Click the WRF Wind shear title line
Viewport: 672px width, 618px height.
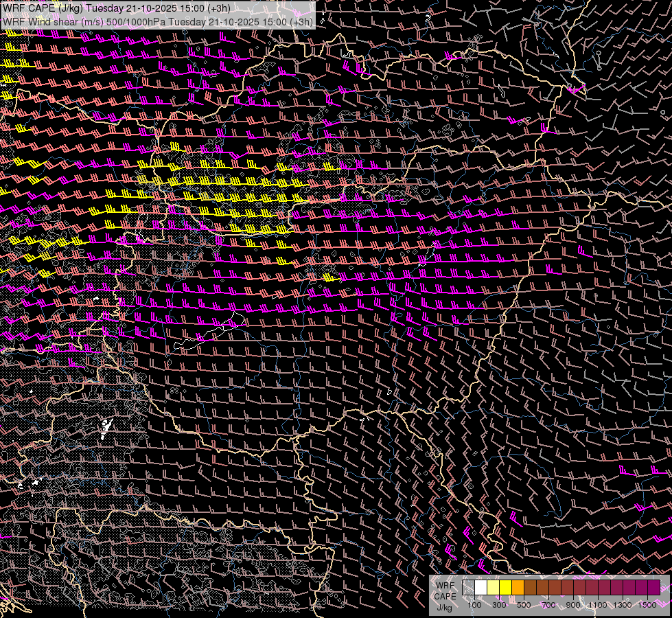click(x=158, y=21)
